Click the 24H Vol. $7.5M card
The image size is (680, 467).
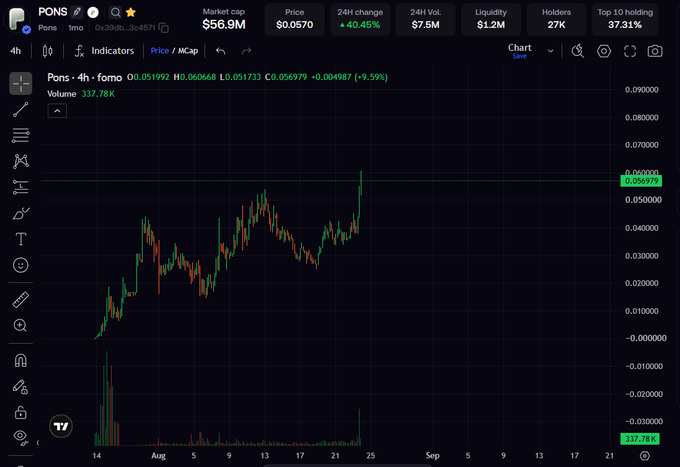(x=425, y=19)
